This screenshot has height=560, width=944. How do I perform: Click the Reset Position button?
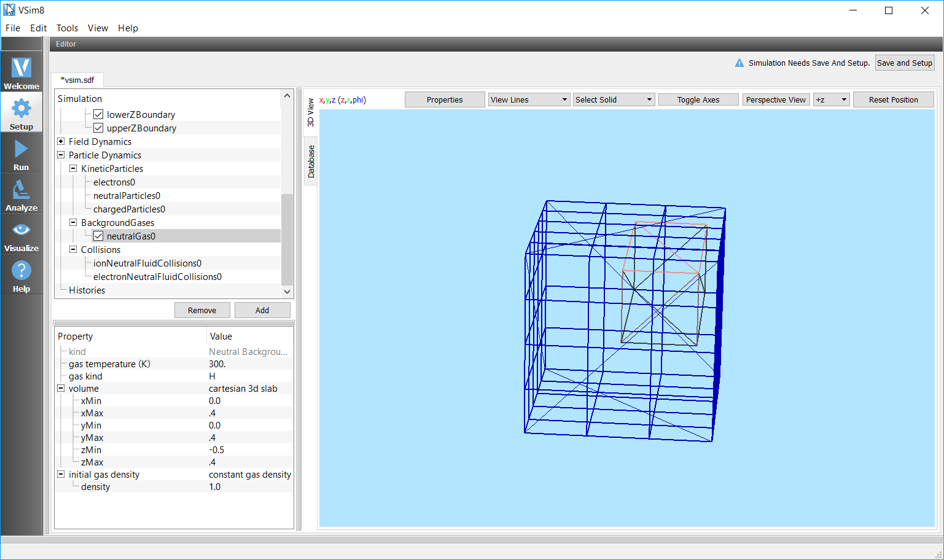pyautogui.click(x=894, y=99)
